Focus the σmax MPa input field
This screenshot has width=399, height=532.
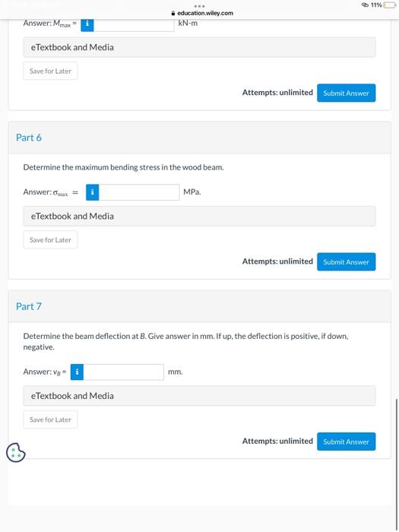pos(139,192)
